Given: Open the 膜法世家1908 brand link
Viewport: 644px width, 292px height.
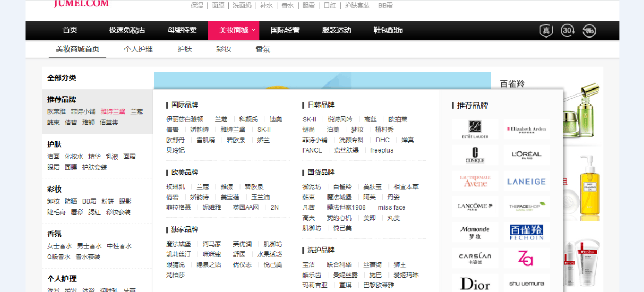Looking at the screenshot, I should tap(346, 207).
